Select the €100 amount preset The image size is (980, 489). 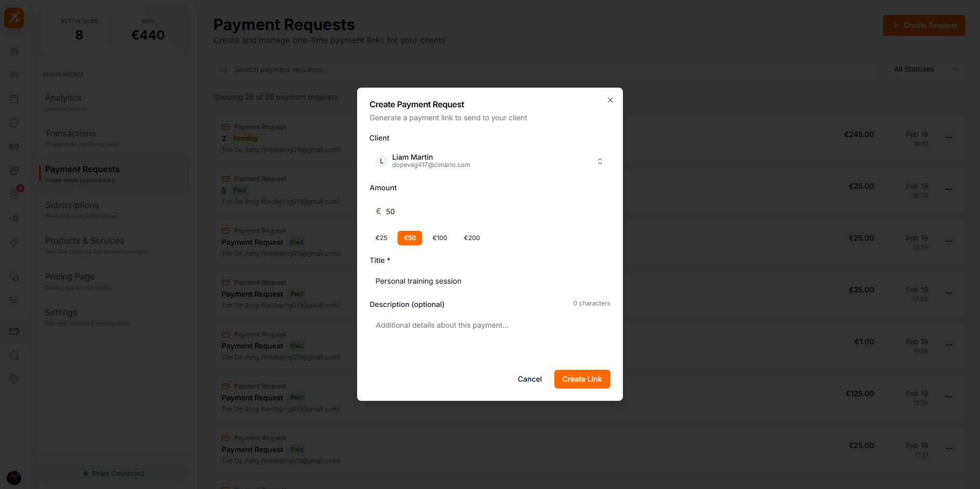tap(440, 237)
